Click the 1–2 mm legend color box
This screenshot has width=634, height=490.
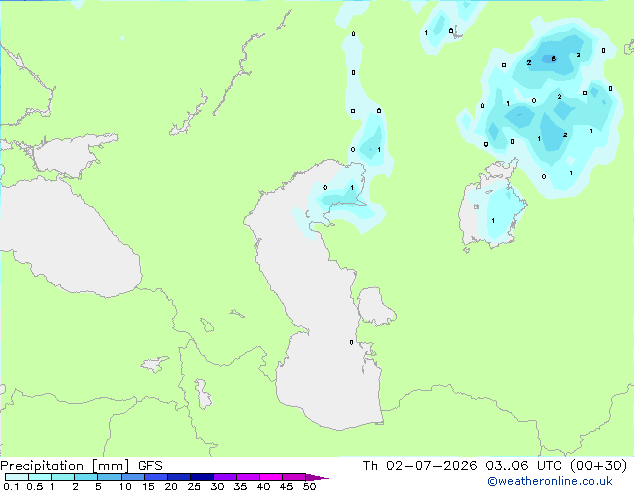coord(63,477)
